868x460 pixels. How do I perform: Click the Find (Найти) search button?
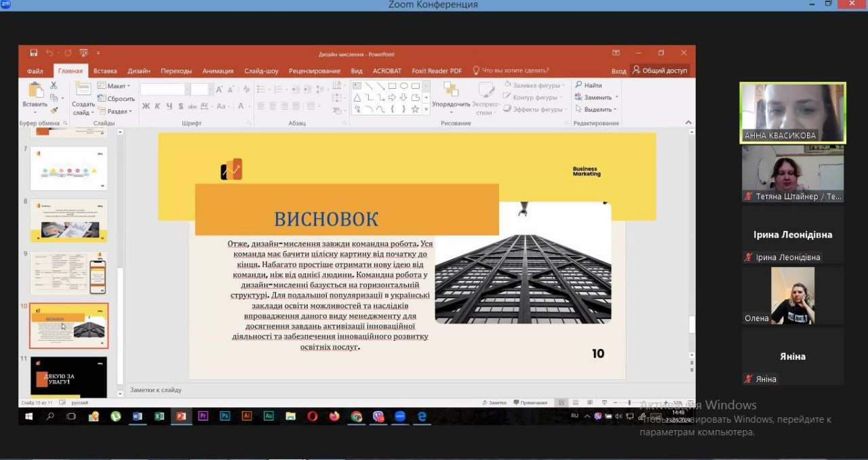588,85
